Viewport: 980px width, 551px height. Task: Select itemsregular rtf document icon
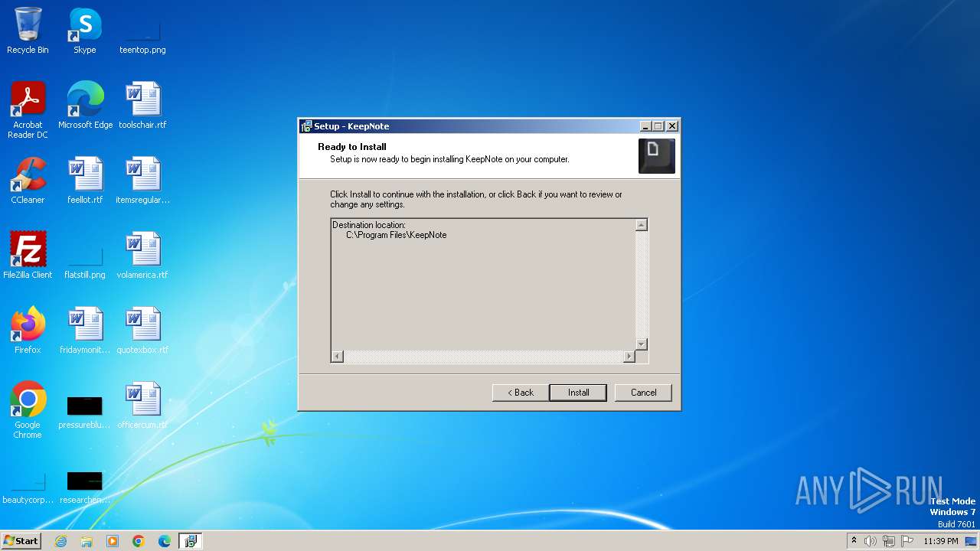(x=142, y=180)
